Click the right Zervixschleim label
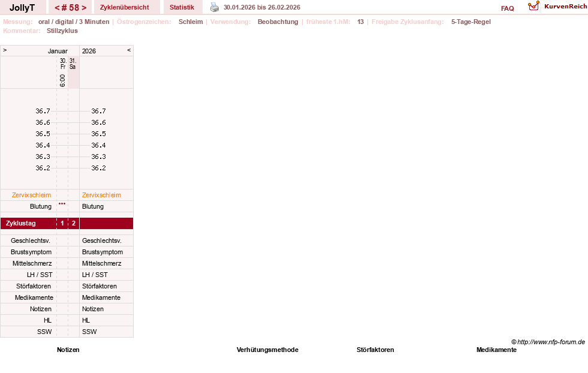The width and height of the screenshot is (588, 373). 102,195
